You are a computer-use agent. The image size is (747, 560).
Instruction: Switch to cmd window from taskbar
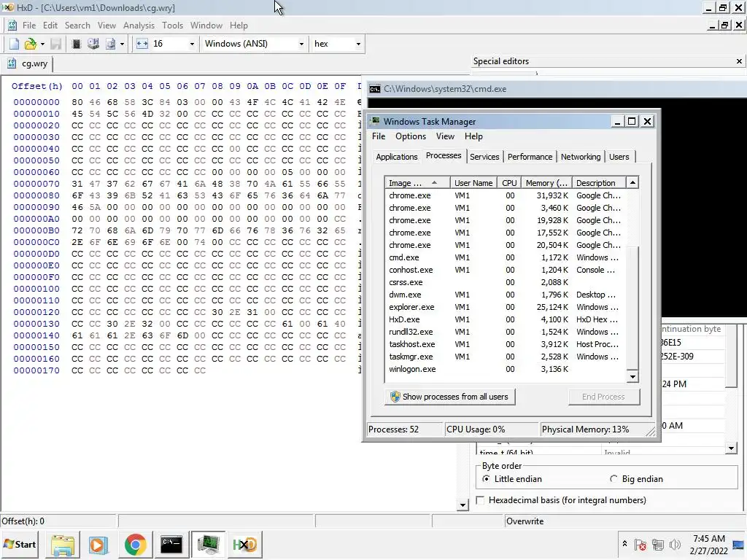[171, 544]
